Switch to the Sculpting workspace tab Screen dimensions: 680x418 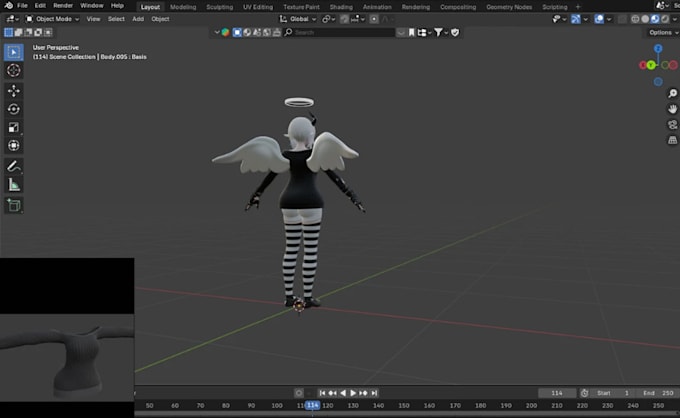[x=219, y=7]
